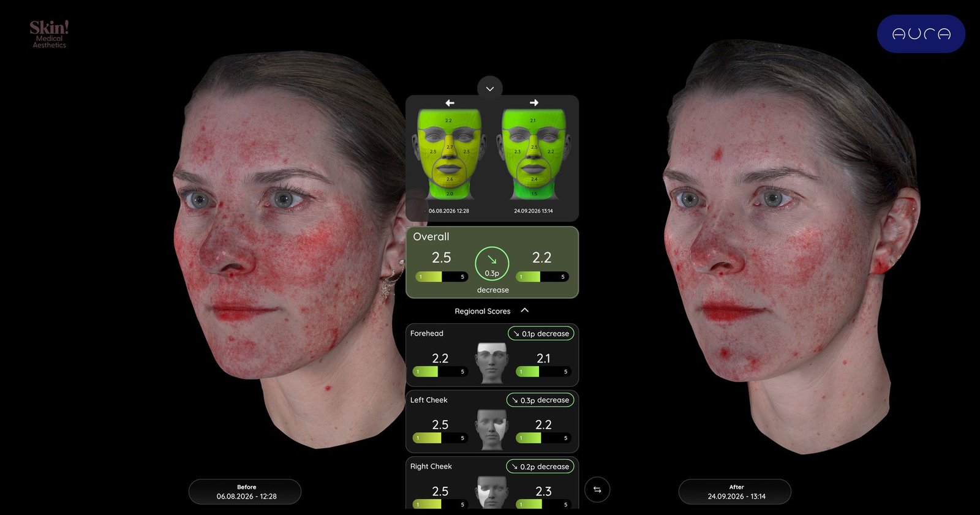Click the Skin! Medical Aesthetics logo
Viewport: 980px width, 515px height.
click(49, 34)
